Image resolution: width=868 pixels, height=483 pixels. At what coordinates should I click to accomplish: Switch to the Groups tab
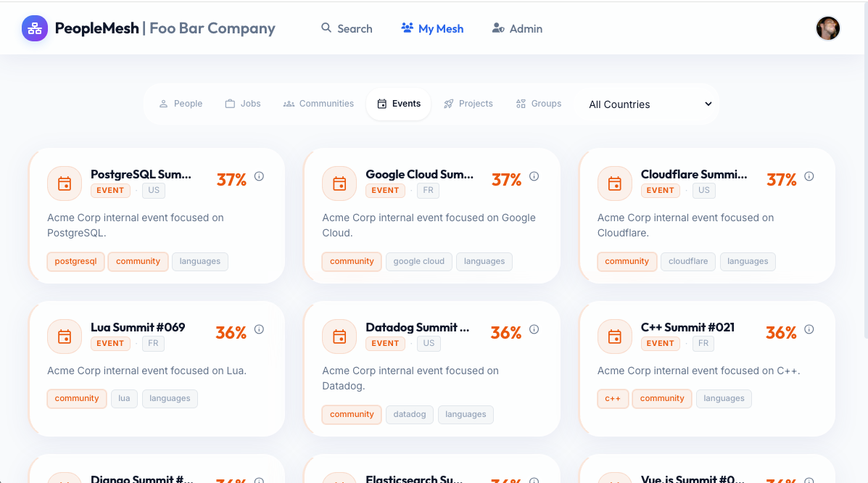point(539,104)
